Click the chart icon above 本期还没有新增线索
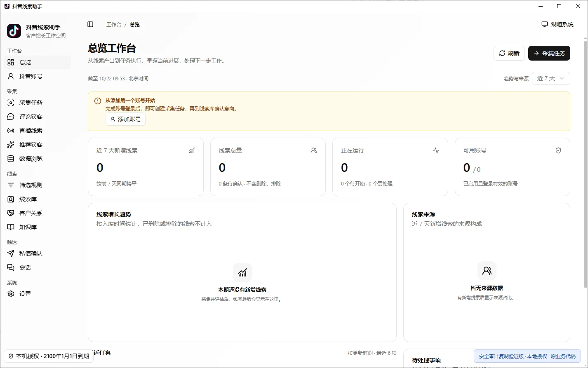Image resolution: width=588 pixels, height=368 pixels. click(242, 272)
